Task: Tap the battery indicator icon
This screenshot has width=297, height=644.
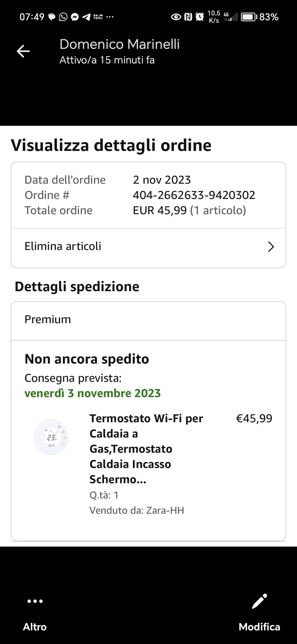Action: (249, 17)
